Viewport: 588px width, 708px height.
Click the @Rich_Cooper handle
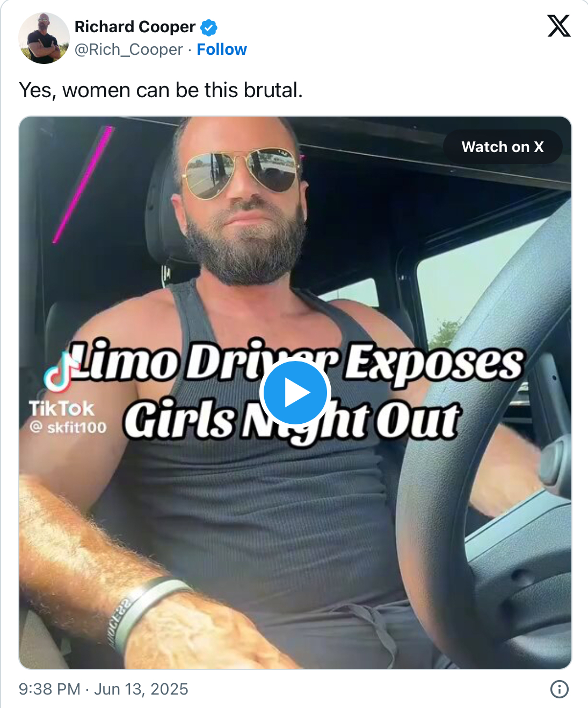tap(128, 49)
